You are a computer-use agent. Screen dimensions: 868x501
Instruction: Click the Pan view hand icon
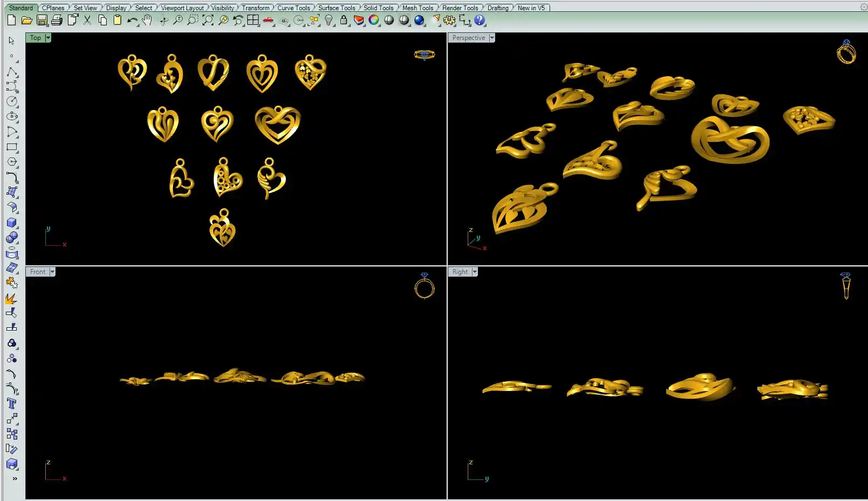pos(147,20)
